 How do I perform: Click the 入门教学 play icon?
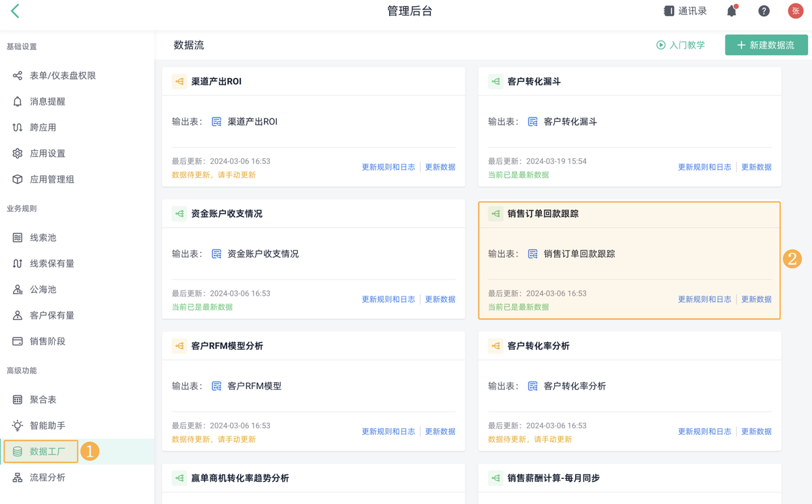tap(660, 45)
